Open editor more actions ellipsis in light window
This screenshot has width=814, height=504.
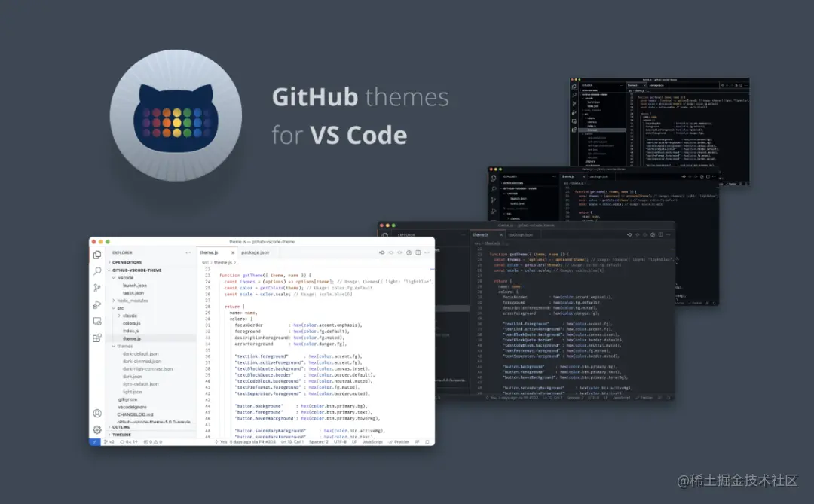click(427, 253)
